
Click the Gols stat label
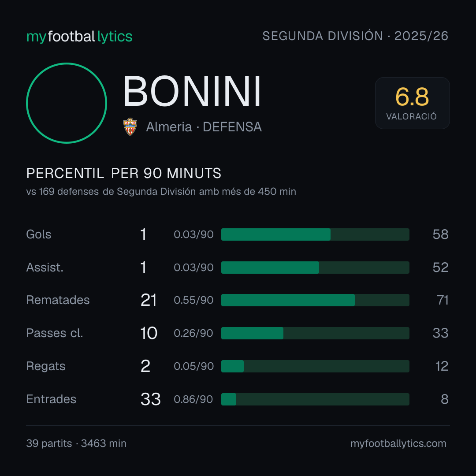38,234
